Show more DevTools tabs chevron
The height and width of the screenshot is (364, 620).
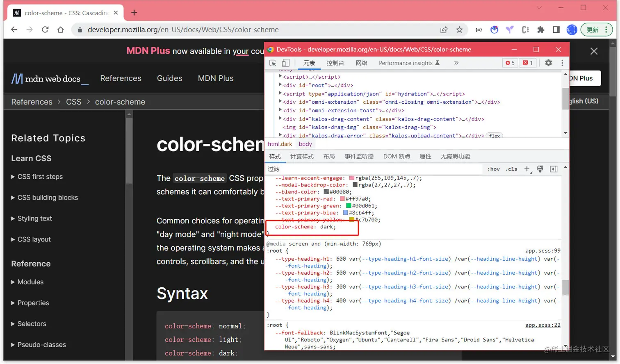pyautogui.click(x=456, y=63)
